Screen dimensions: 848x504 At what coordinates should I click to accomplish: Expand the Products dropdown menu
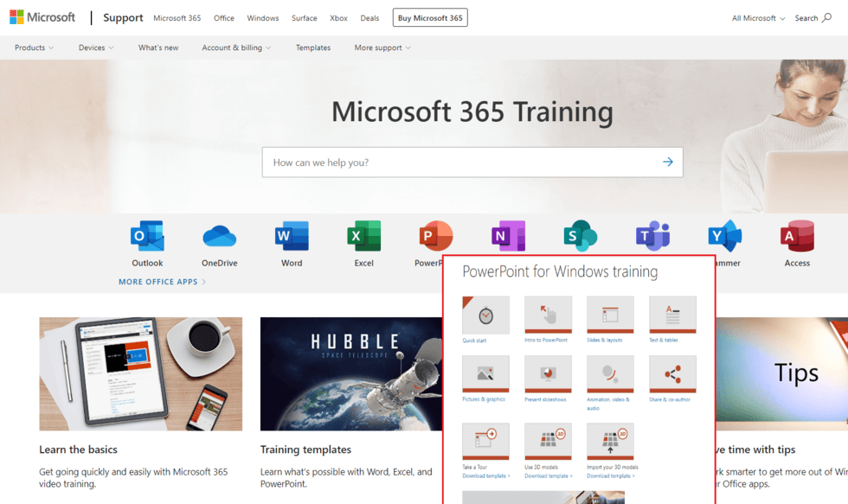pos(34,48)
